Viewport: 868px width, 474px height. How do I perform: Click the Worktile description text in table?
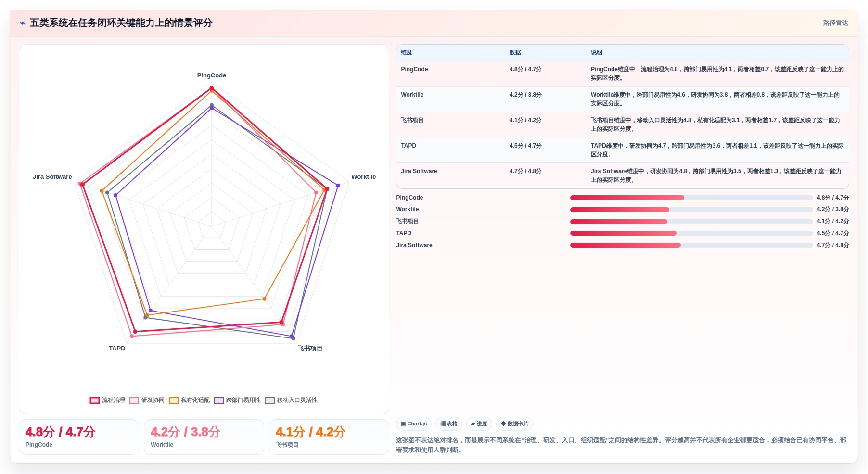pos(715,99)
